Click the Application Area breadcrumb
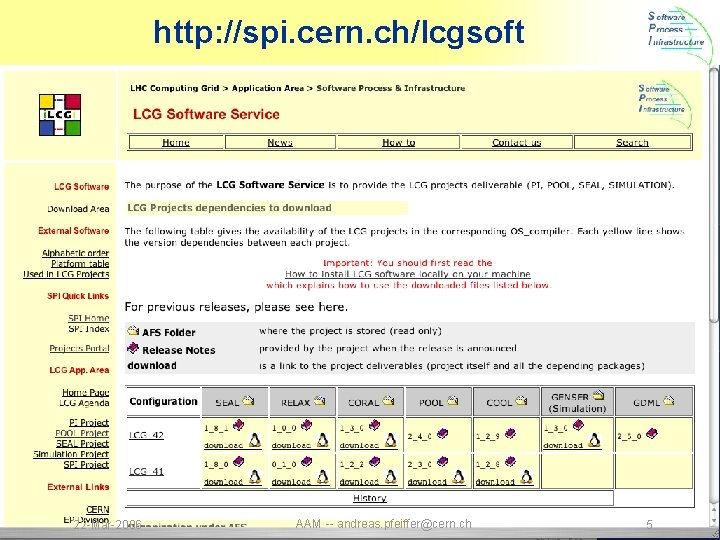This screenshot has height=540, width=720. click(x=268, y=88)
